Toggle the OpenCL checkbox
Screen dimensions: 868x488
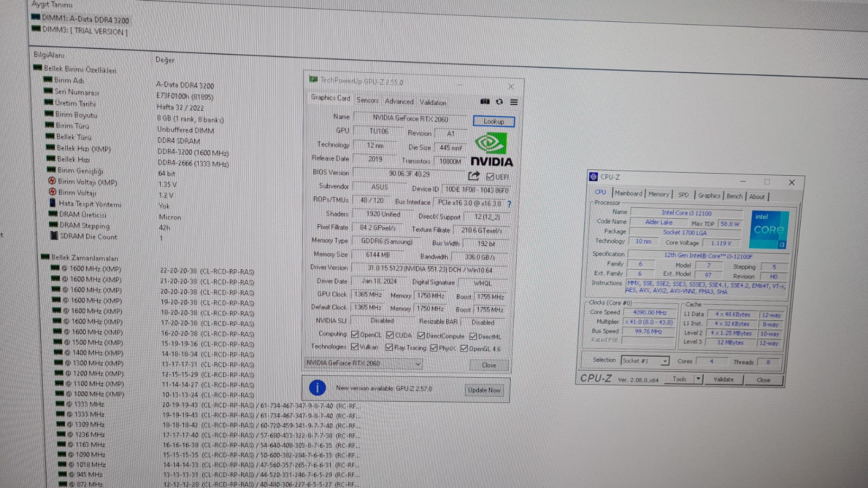tap(355, 334)
